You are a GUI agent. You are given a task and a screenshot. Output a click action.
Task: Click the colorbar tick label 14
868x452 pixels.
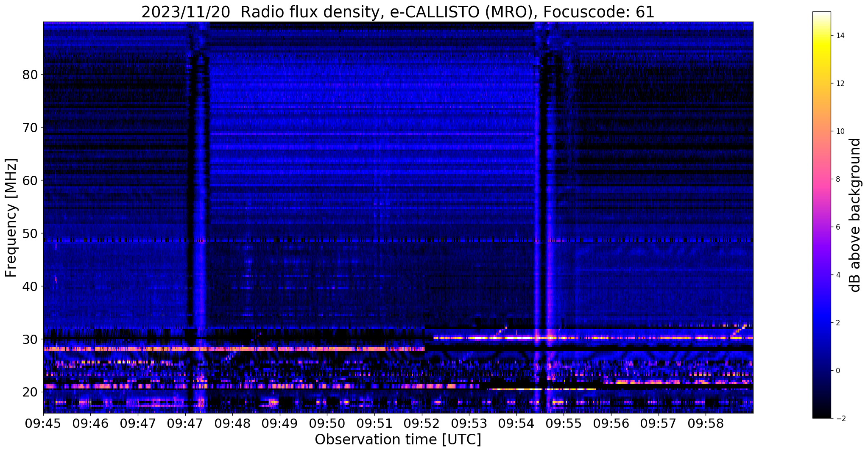[x=840, y=36]
